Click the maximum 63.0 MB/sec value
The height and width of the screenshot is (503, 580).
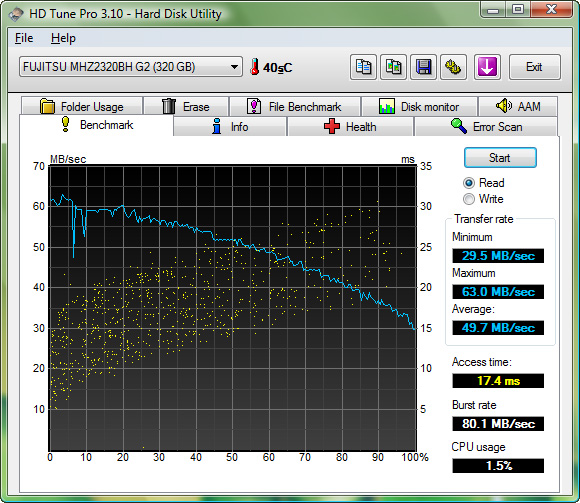[x=498, y=292]
